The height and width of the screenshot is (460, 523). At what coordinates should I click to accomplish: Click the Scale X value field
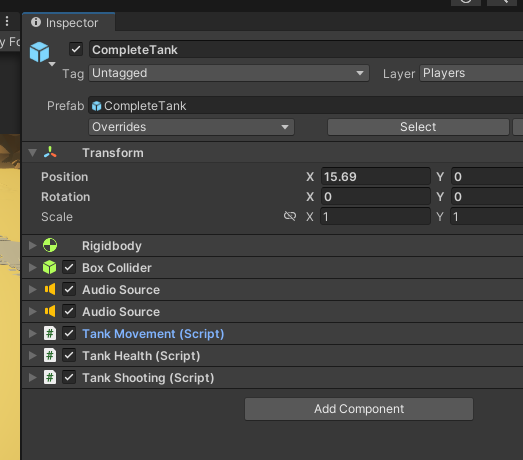click(x=376, y=216)
